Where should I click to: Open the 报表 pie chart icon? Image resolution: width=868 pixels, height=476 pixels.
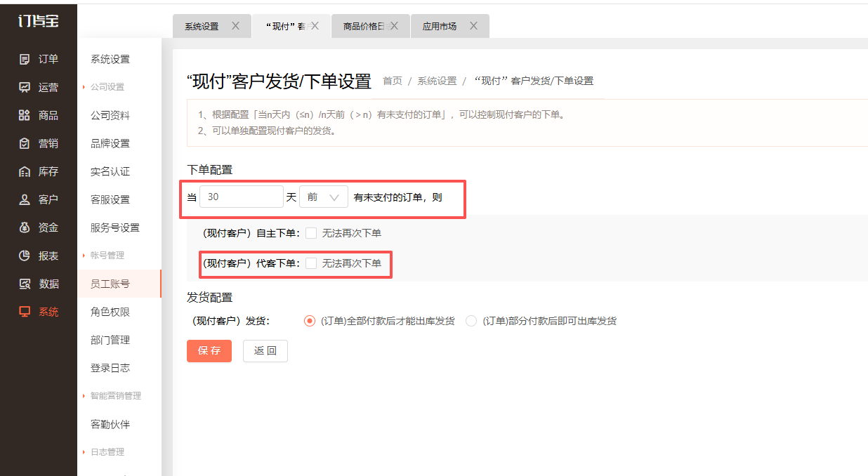click(25, 256)
